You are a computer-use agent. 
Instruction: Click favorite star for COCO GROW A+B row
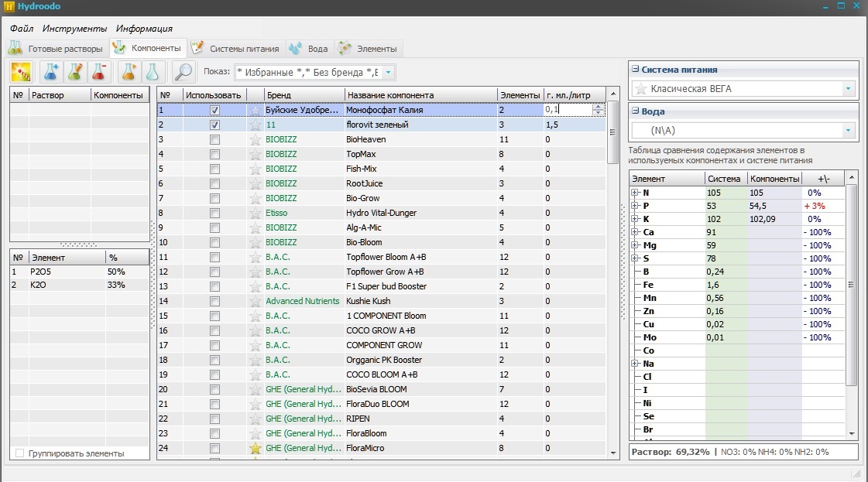255,330
